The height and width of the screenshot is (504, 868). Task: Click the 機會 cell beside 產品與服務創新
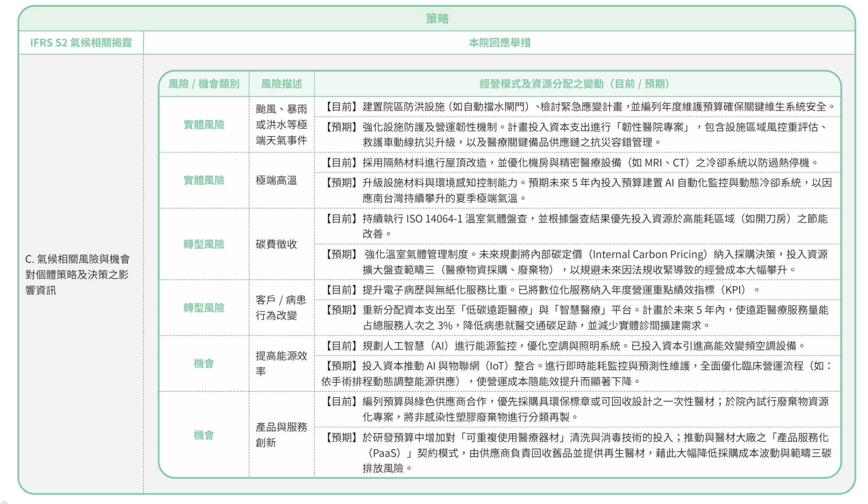tap(204, 435)
